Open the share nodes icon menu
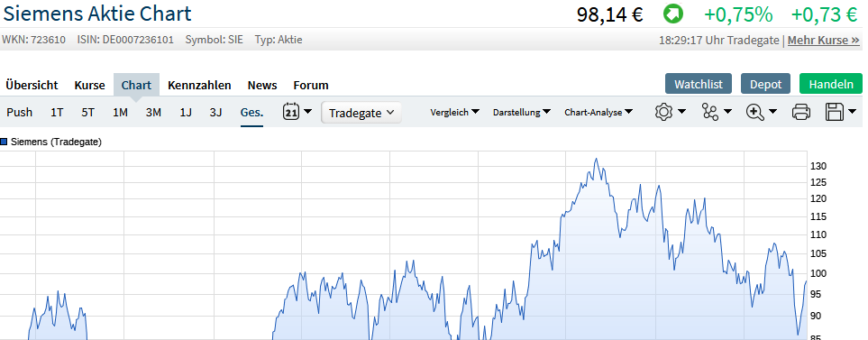 tap(717, 112)
